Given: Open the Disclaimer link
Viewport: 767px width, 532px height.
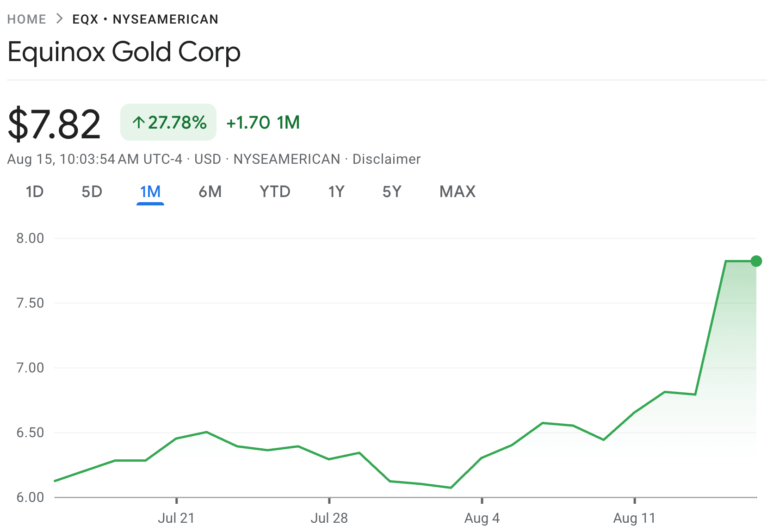Looking at the screenshot, I should pos(387,159).
